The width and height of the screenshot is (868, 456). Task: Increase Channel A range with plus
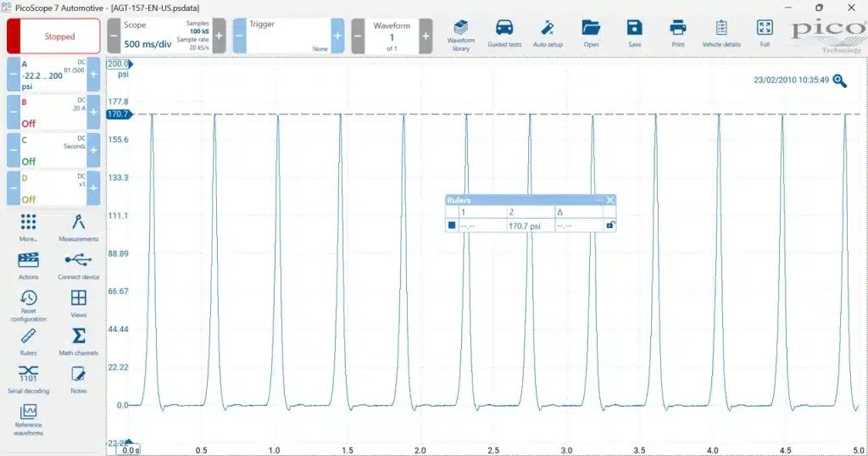click(93, 74)
